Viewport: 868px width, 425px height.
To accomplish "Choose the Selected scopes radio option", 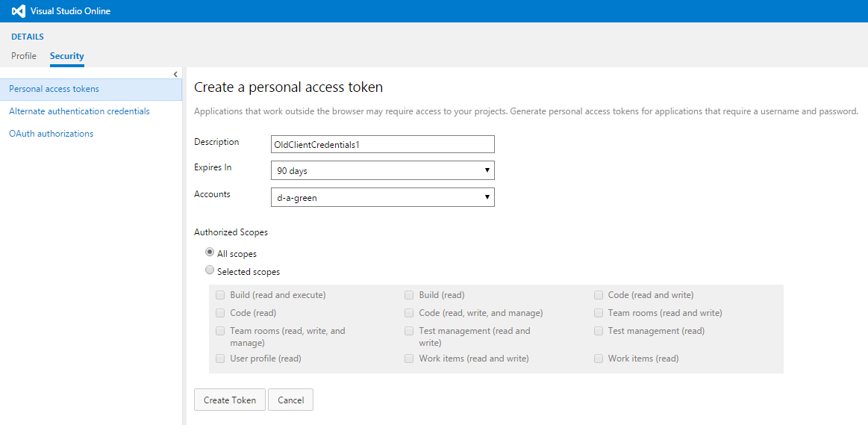I will click(210, 270).
